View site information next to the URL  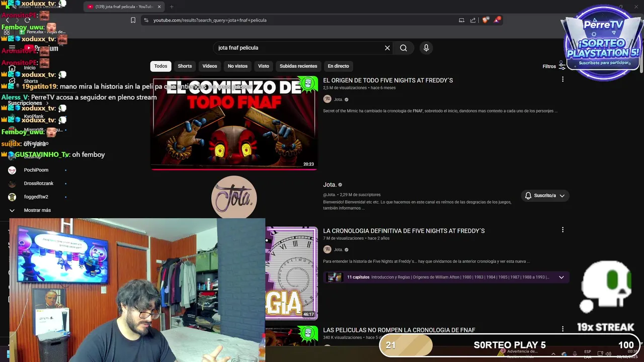(x=146, y=20)
